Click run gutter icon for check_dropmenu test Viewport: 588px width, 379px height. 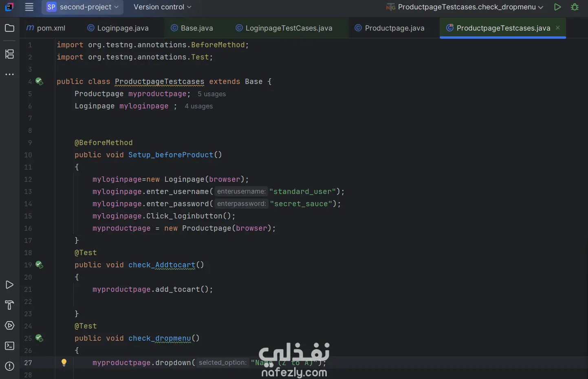[40, 338]
